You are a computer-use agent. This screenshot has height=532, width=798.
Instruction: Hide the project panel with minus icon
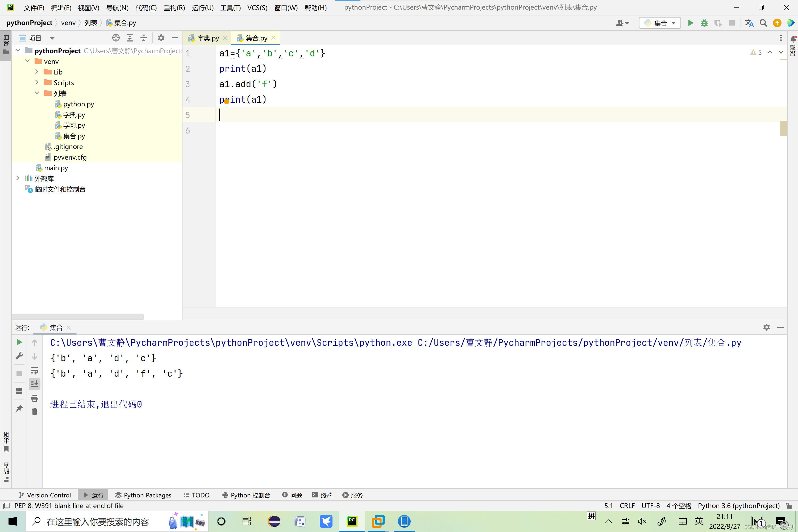tap(175, 38)
